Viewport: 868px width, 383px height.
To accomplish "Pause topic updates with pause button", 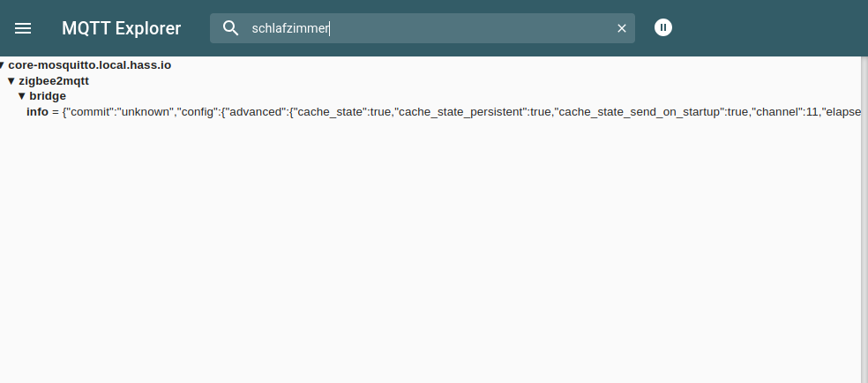I will [x=663, y=27].
